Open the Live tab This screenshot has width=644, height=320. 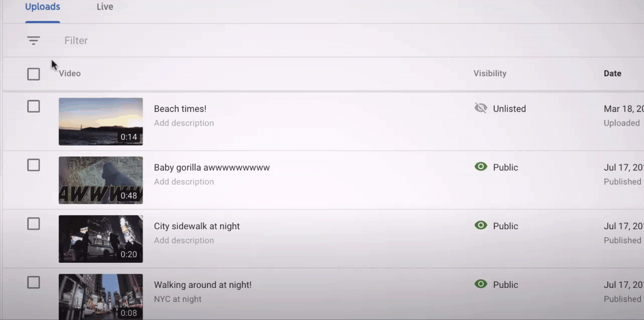pos(104,7)
